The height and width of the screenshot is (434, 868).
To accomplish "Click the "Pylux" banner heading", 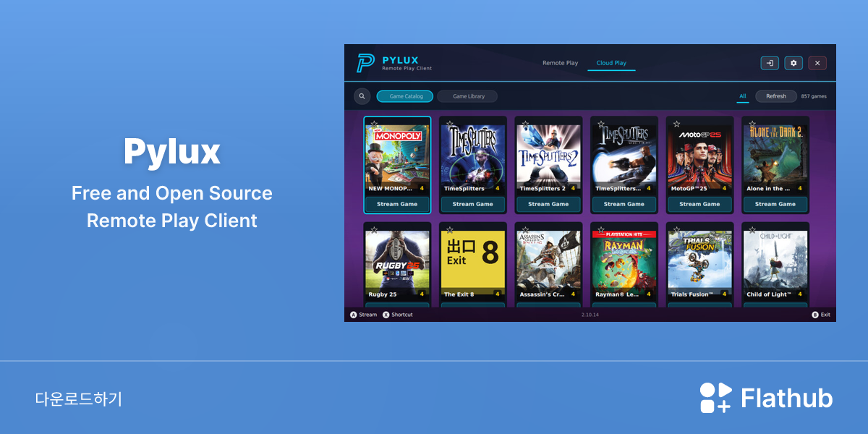I will 172,153.
